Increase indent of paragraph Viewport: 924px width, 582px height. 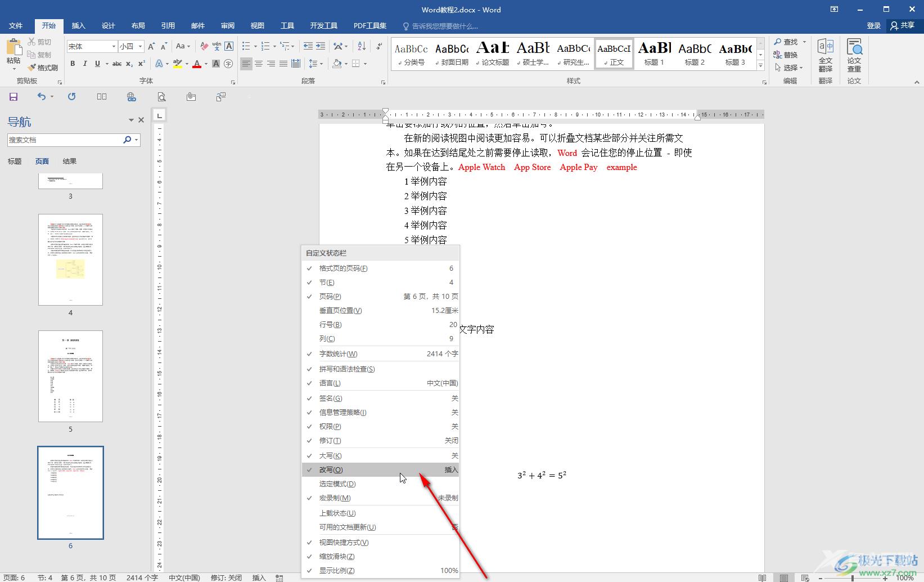(x=321, y=46)
